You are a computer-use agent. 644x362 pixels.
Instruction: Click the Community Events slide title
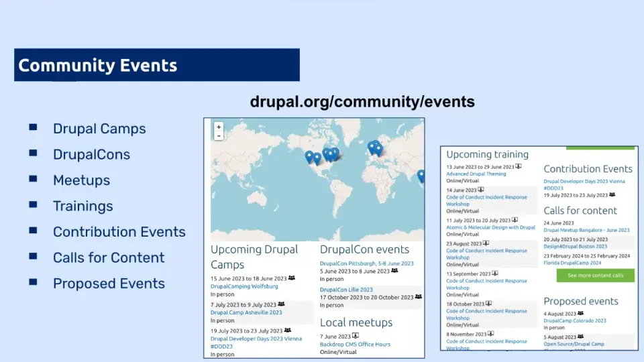(98, 66)
